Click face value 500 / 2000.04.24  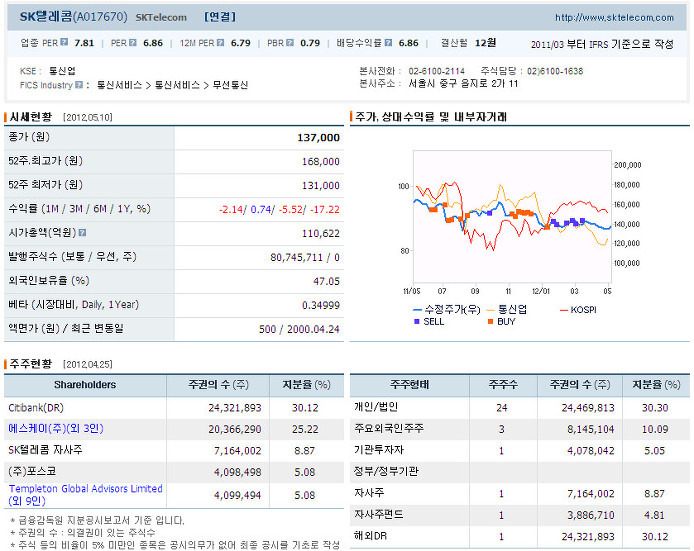pos(299,329)
